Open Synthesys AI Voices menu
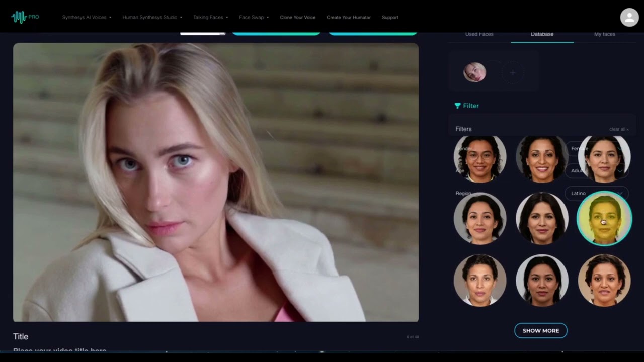Image resolution: width=644 pixels, height=362 pixels. 87,17
